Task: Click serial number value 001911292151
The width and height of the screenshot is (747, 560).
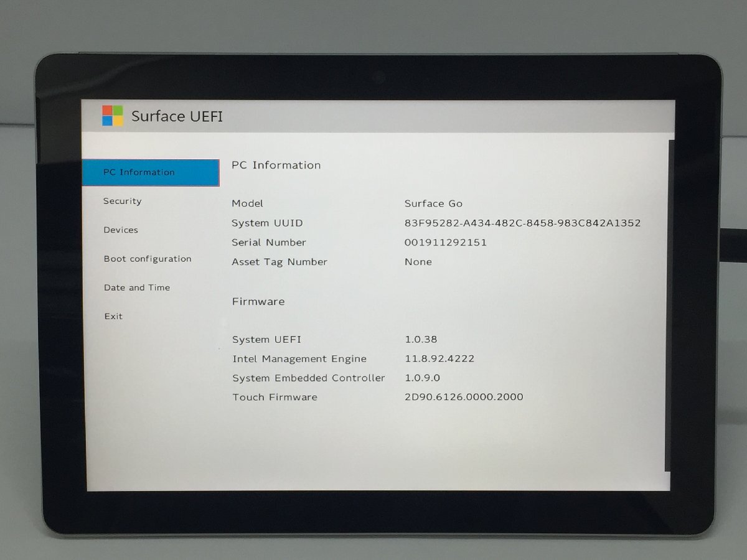Action: (446, 242)
